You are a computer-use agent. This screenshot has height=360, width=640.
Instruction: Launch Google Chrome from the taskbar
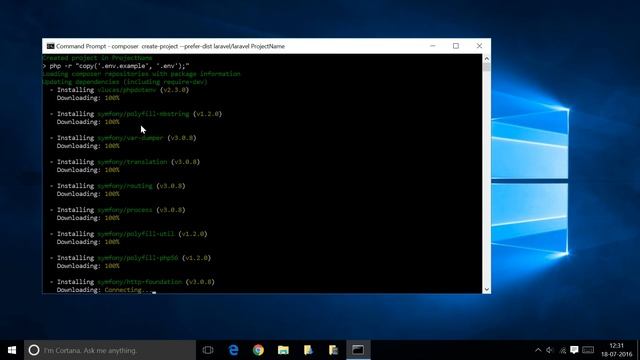[x=258, y=350]
